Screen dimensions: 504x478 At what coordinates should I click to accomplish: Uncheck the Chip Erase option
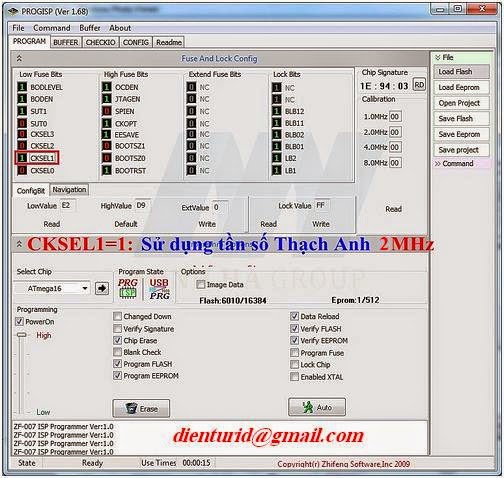pos(117,340)
